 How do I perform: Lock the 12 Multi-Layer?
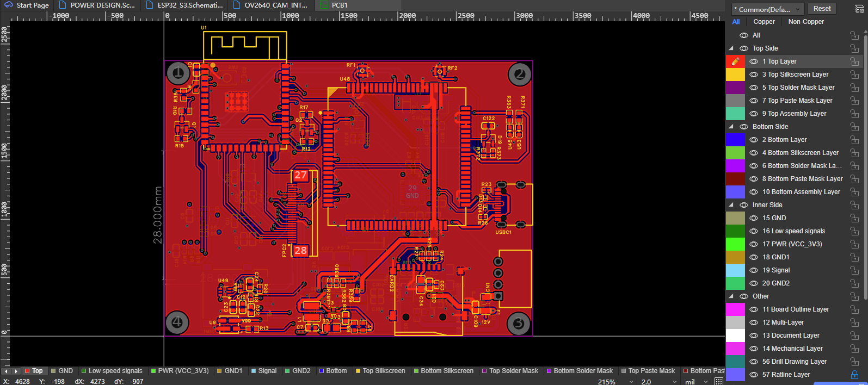[x=854, y=322]
